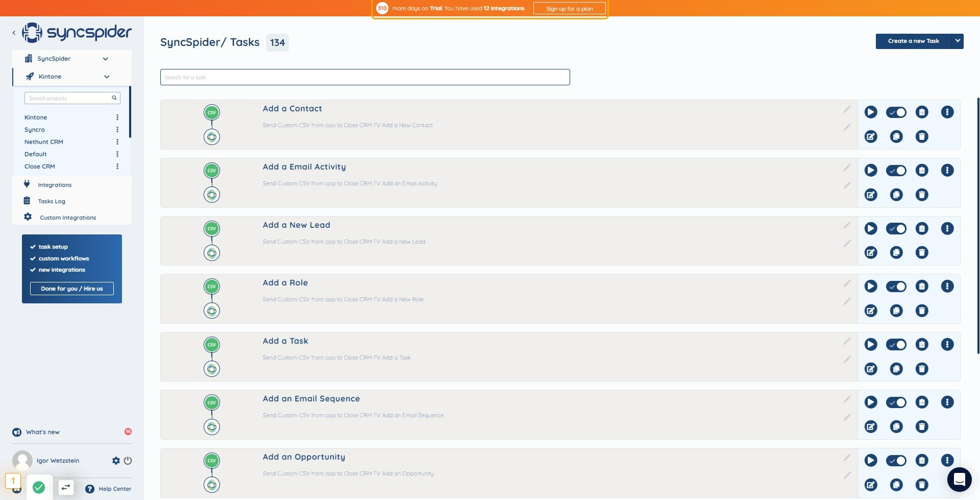Duplicate the Add a Contact task
980x500 pixels.
tap(896, 136)
